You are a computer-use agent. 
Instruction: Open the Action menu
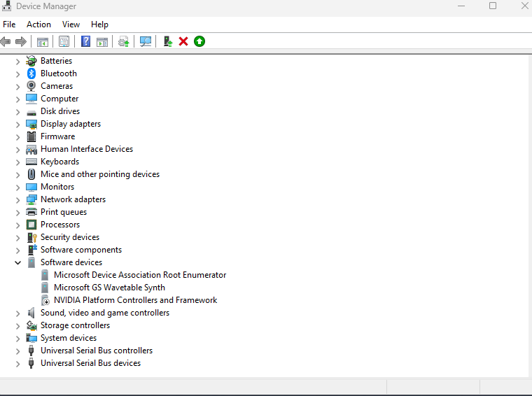[38, 24]
